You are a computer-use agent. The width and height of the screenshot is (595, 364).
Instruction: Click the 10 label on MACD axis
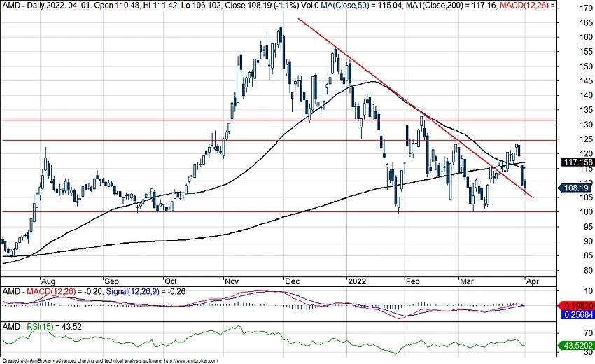[589, 291]
